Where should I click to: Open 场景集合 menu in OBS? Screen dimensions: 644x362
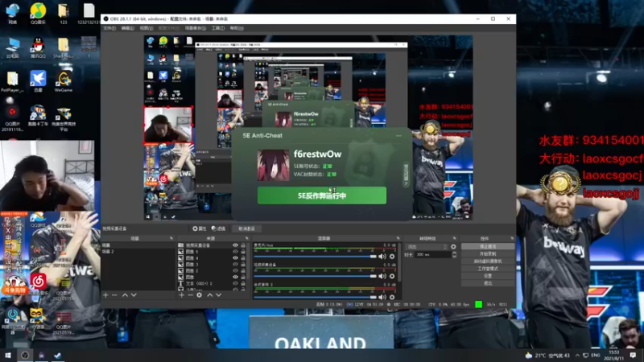pos(196,28)
